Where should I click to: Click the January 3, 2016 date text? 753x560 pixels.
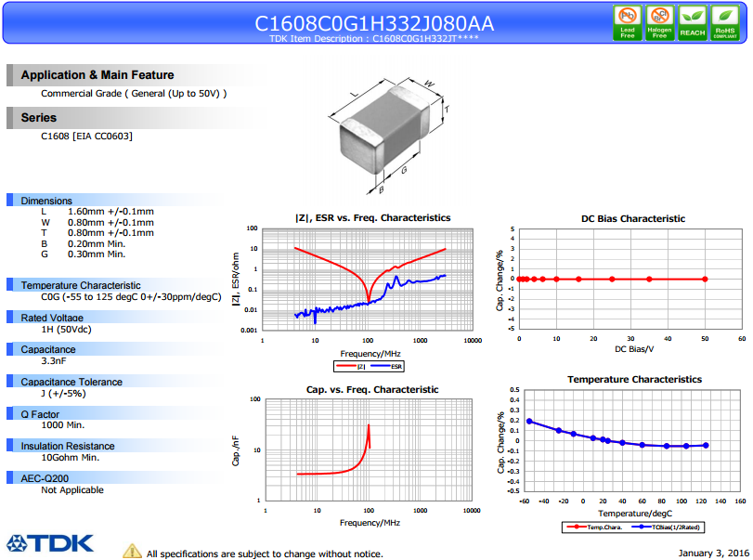[712, 553]
